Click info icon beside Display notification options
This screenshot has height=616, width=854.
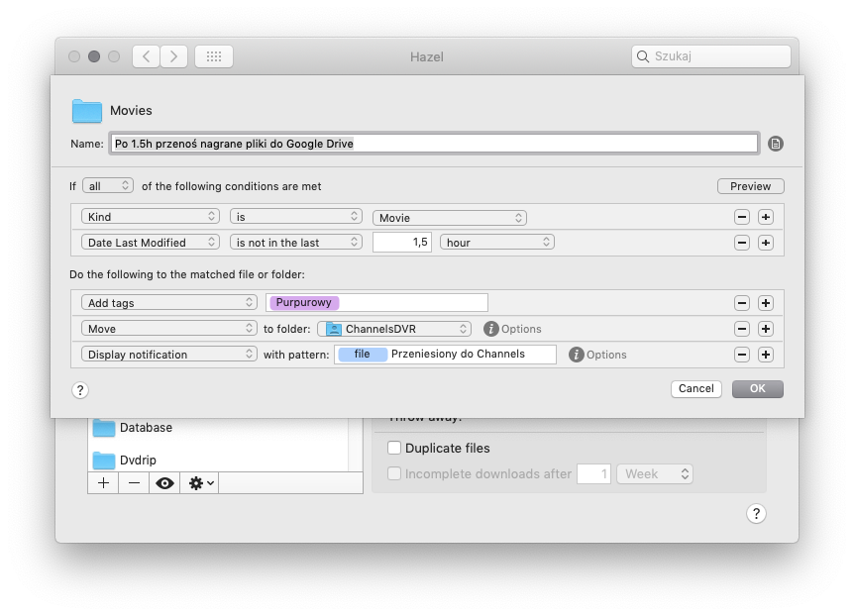(x=576, y=355)
